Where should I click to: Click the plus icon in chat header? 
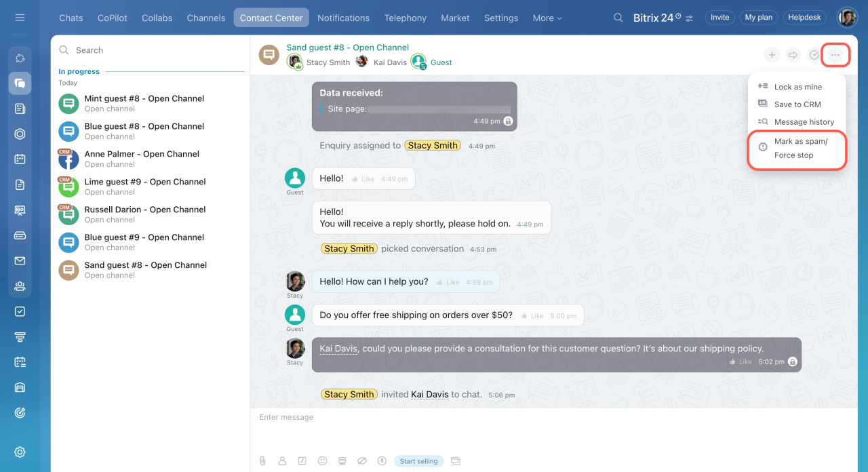pos(772,55)
